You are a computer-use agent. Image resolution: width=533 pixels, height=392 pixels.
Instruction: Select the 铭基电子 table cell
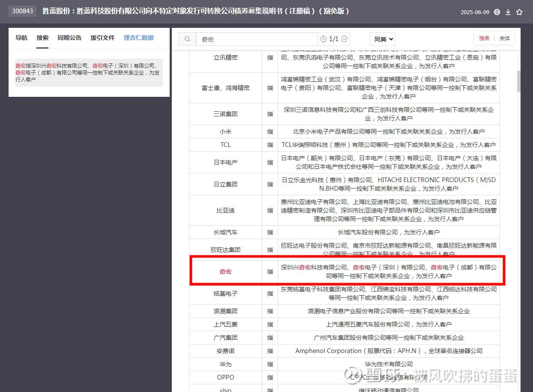click(x=225, y=293)
